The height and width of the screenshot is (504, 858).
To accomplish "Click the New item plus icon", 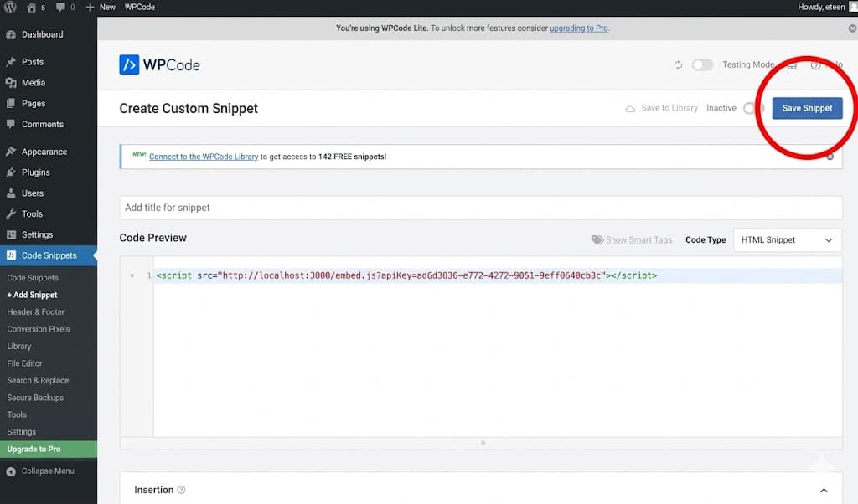I will 90,7.
